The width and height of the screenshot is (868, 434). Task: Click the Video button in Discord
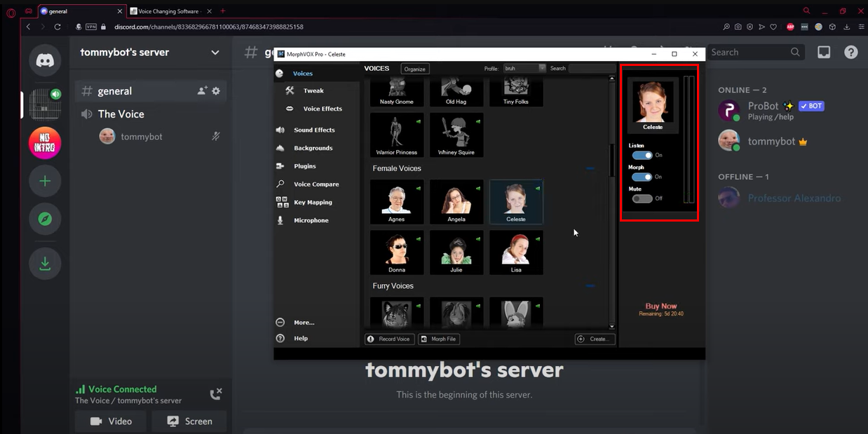click(x=111, y=421)
